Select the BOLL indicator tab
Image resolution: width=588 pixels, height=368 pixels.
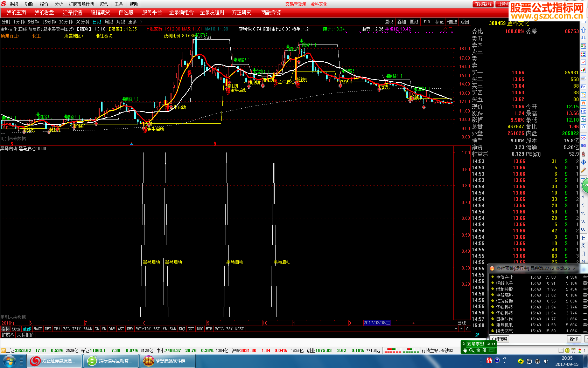[x=219, y=329]
